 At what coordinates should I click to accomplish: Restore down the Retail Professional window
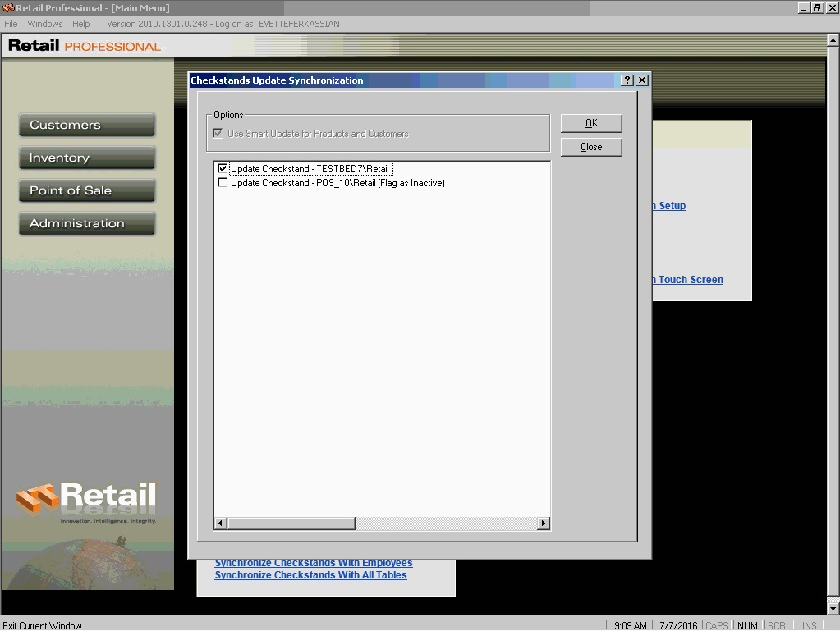(817, 8)
